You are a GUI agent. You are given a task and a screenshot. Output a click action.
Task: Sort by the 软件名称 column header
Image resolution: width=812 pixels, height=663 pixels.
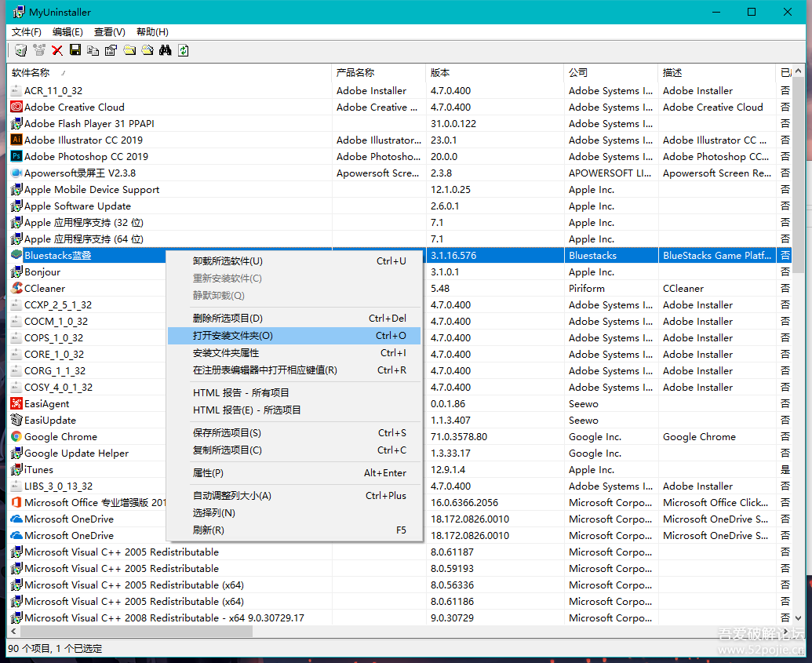tap(169, 73)
